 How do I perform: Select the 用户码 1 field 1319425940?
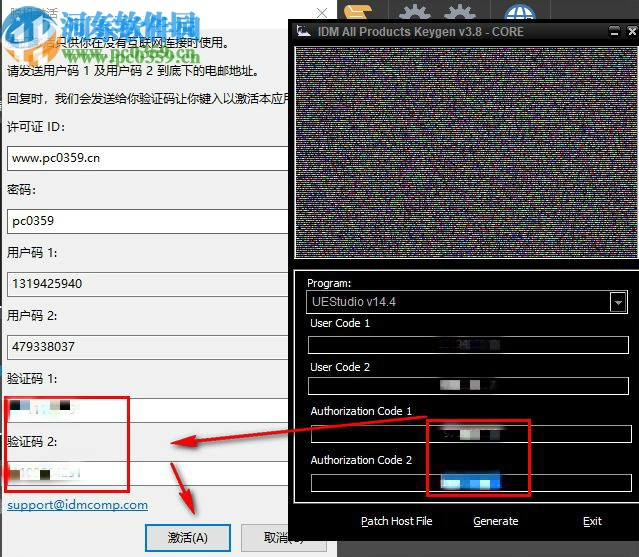coord(148,284)
